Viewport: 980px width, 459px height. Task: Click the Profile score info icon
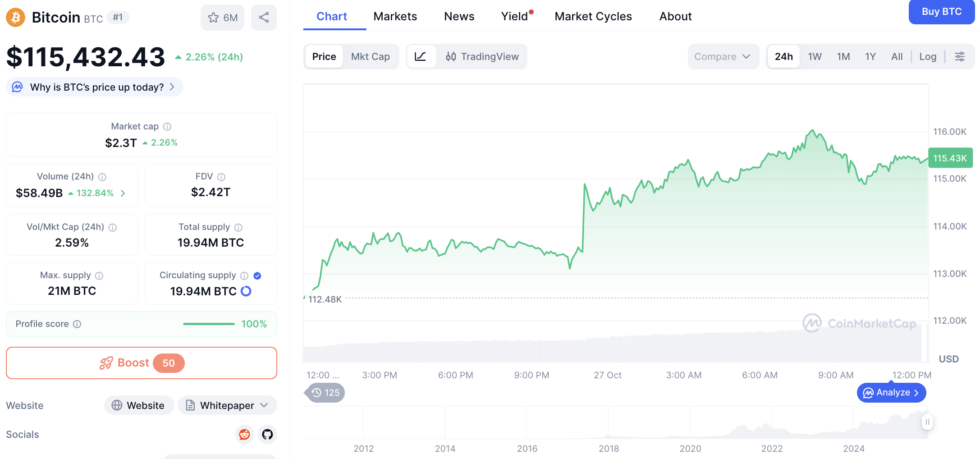(77, 324)
